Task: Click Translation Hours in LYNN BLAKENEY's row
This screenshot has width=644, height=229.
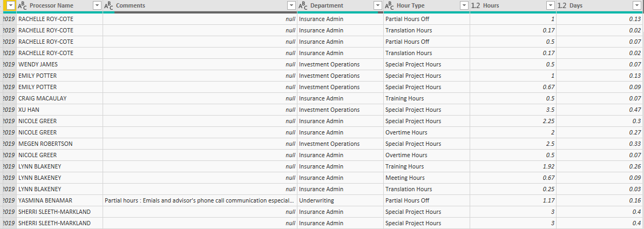Action: pos(426,189)
